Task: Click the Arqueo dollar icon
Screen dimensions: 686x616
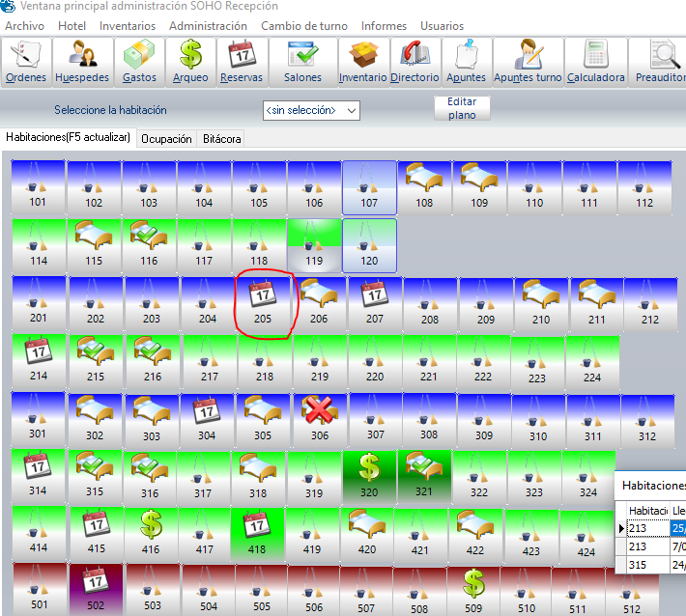Action: [190, 61]
